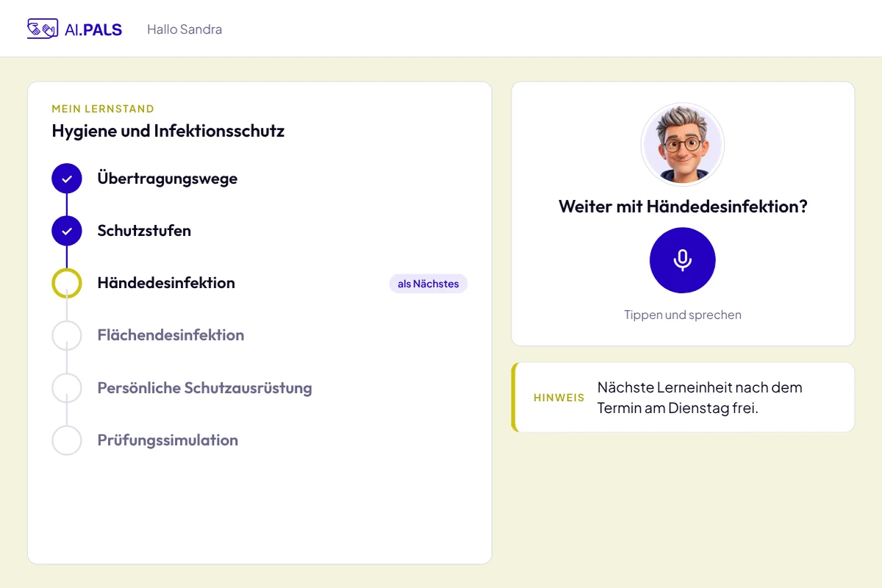Click the AI.PALS brand name text
Screen dimensions: 882x588
(x=93, y=29)
